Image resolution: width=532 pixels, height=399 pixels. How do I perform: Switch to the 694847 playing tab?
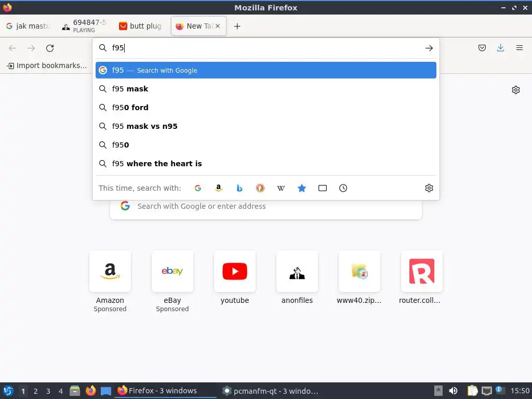coord(84,26)
